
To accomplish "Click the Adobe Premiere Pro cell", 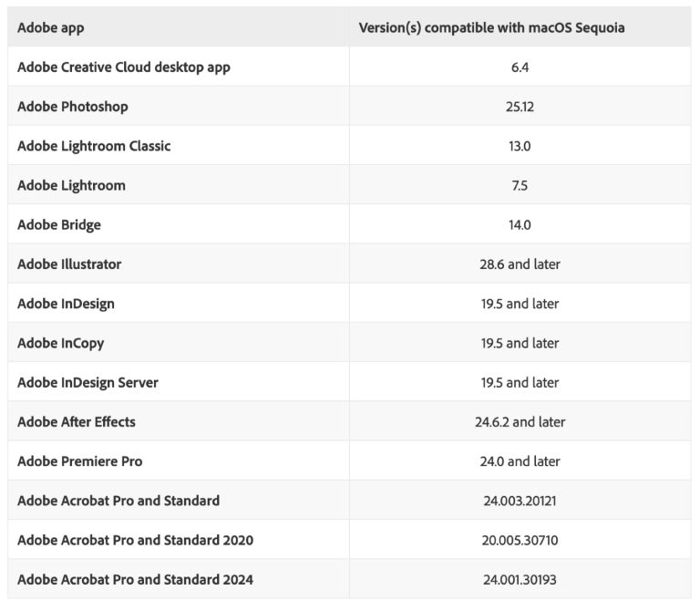I will (80, 461).
